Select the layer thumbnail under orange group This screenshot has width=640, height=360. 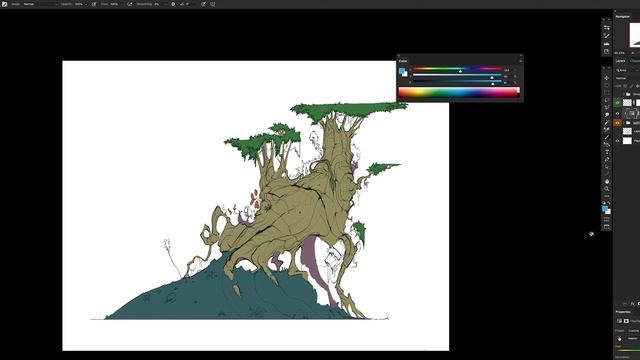(x=627, y=131)
